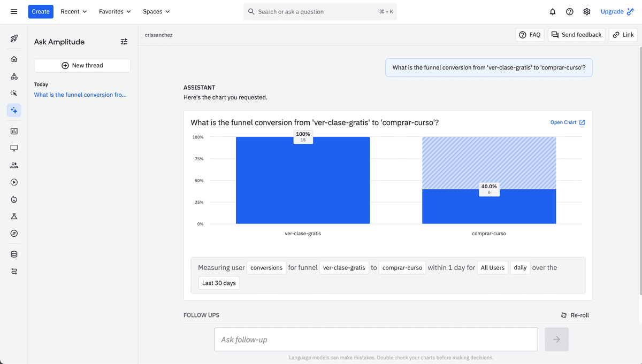Start a New thread
This screenshot has height=364, width=642.
pos(82,65)
